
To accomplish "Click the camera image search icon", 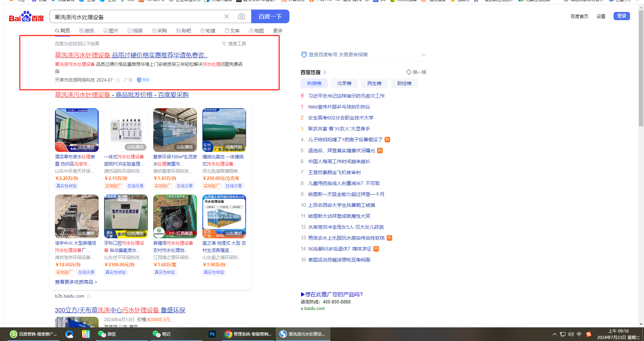I will tap(241, 16).
